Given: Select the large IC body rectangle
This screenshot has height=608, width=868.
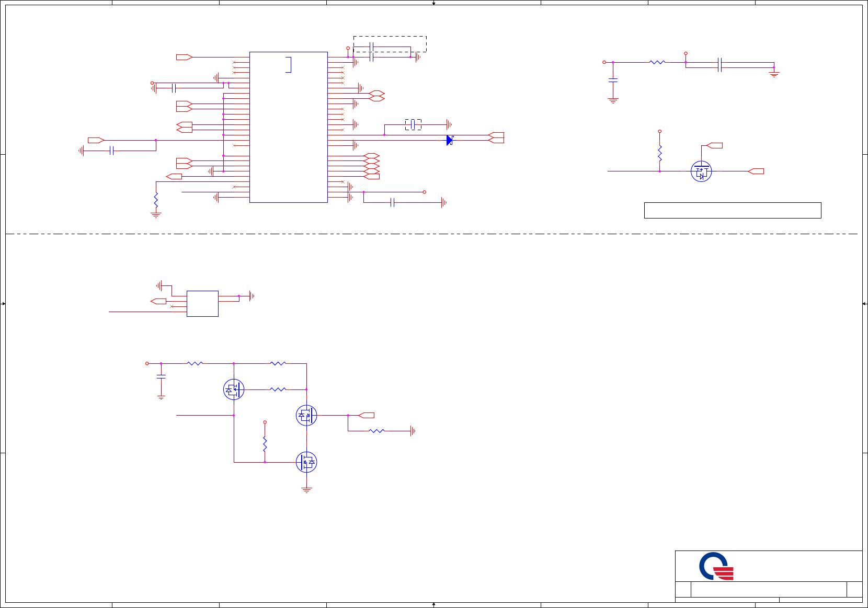Looking at the screenshot, I should (x=289, y=127).
